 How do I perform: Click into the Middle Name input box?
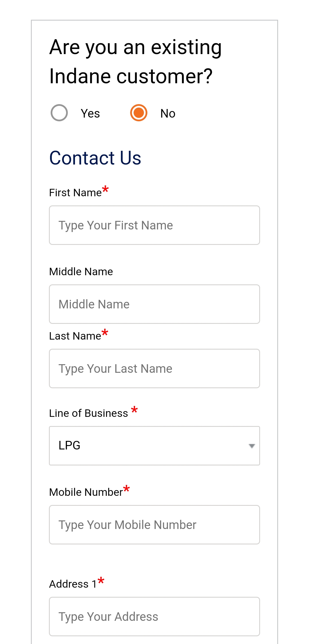(154, 304)
